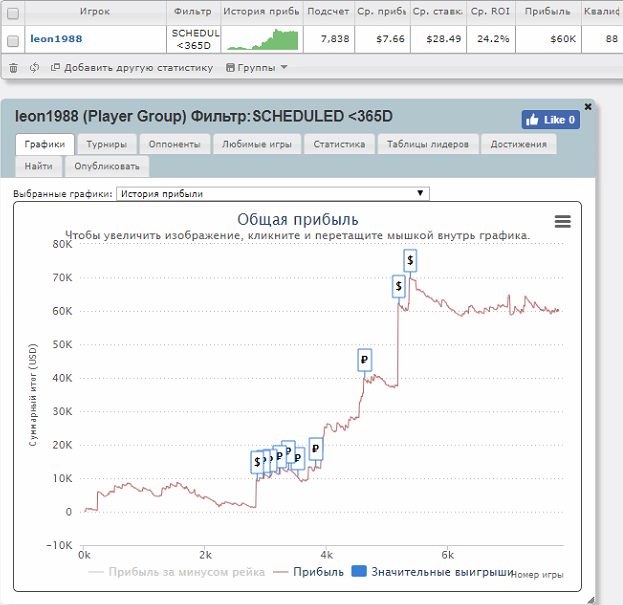Sort by the 'История прибыли' column header

261,12
